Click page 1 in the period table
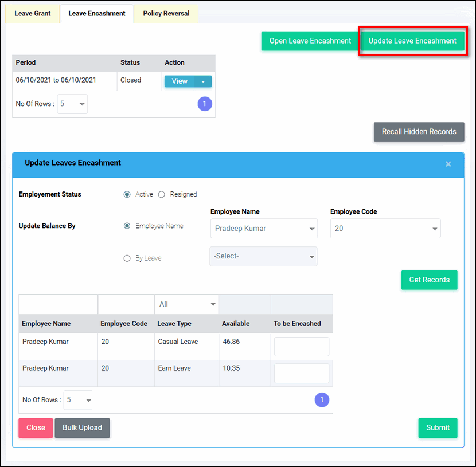The width and height of the screenshot is (476, 467). tap(205, 104)
